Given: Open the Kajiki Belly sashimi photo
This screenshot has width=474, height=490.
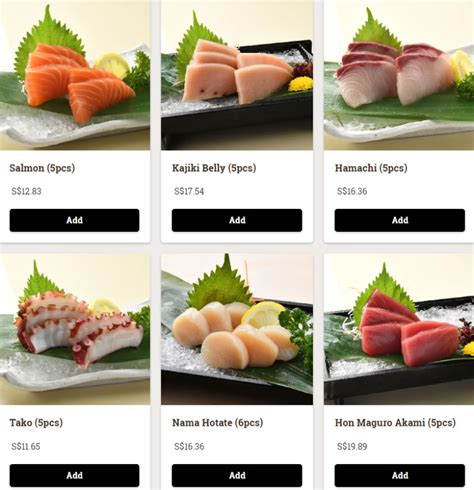Looking at the screenshot, I should pyautogui.click(x=237, y=75).
